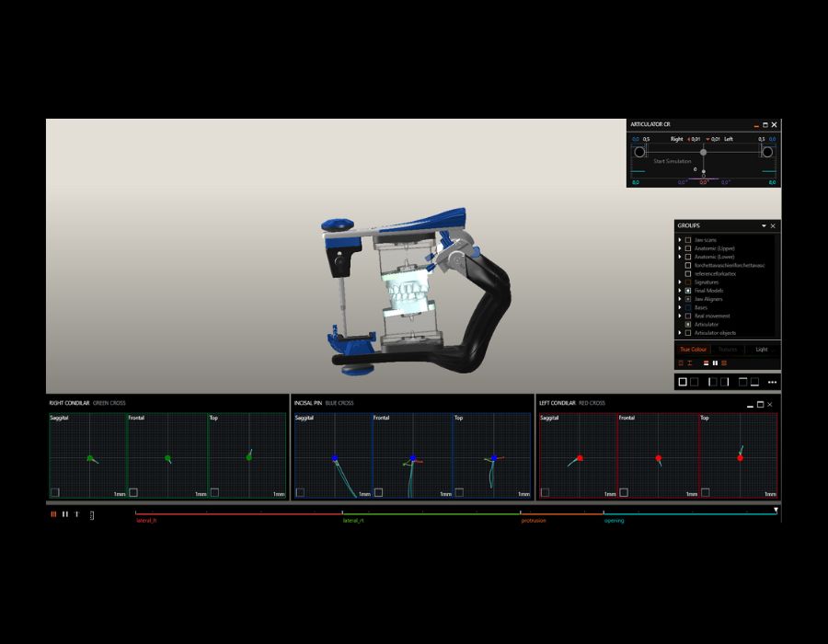This screenshot has height=644, width=828.
Task: Click the three-dots icon in view toolbar
Action: pos(772,382)
